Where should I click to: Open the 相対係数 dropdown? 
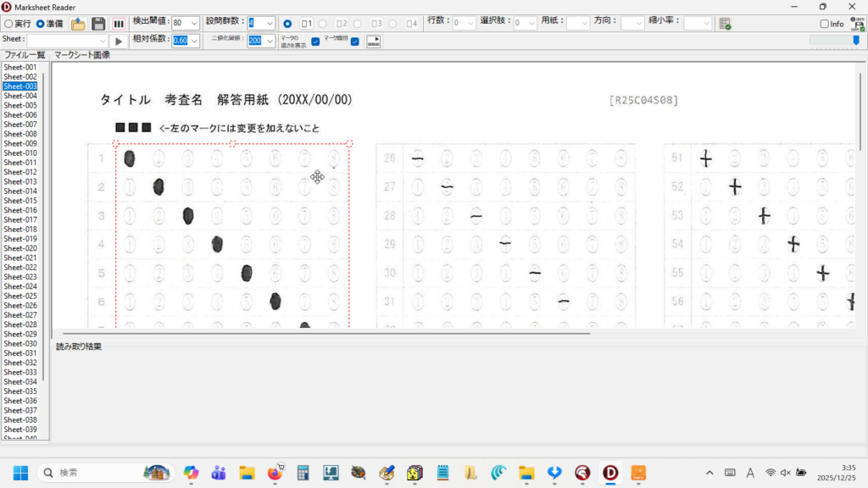coord(194,41)
